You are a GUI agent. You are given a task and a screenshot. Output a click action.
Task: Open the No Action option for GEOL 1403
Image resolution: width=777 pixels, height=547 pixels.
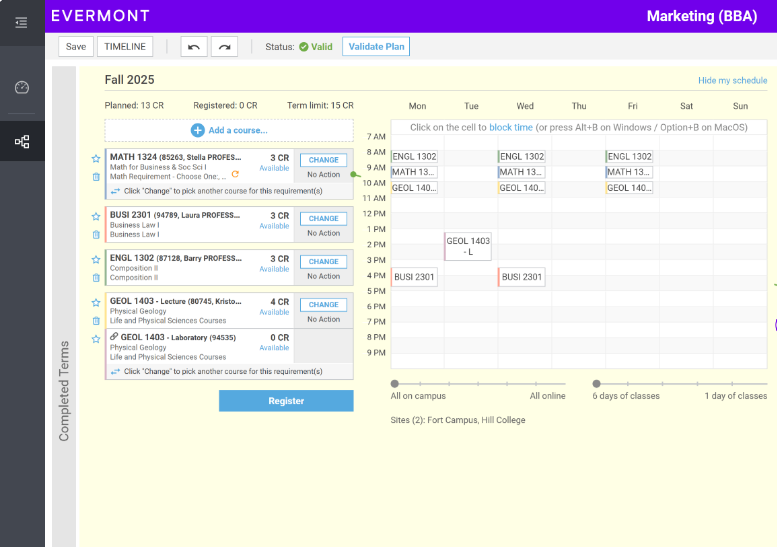323,319
